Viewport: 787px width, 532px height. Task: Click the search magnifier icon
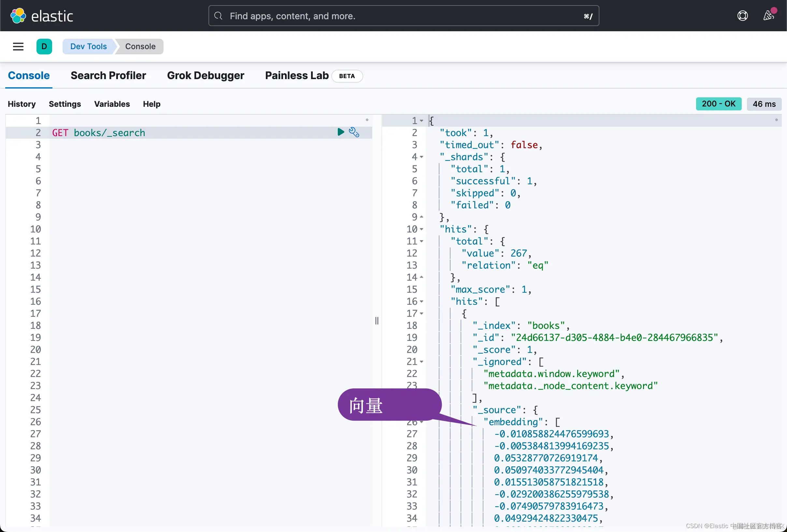tap(219, 16)
